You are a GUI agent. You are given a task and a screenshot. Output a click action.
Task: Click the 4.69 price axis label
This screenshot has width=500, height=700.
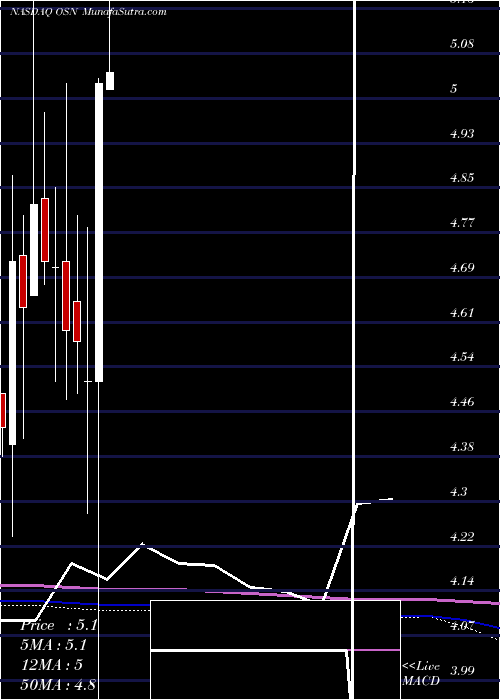click(462, 268)
